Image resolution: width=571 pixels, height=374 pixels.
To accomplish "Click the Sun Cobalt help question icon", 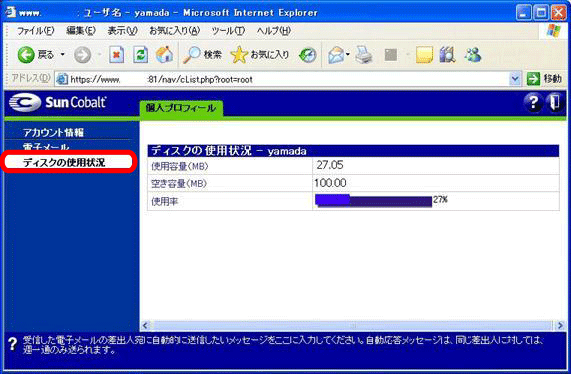I will coord(533,103).
